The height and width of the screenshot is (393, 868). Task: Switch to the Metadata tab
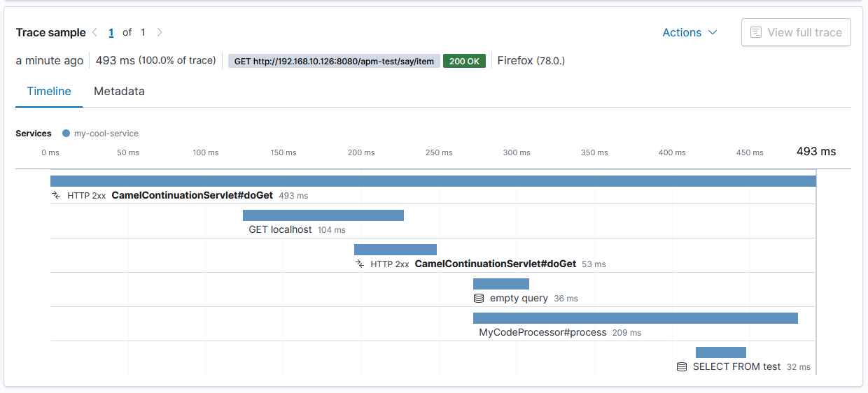click(119, 92)
